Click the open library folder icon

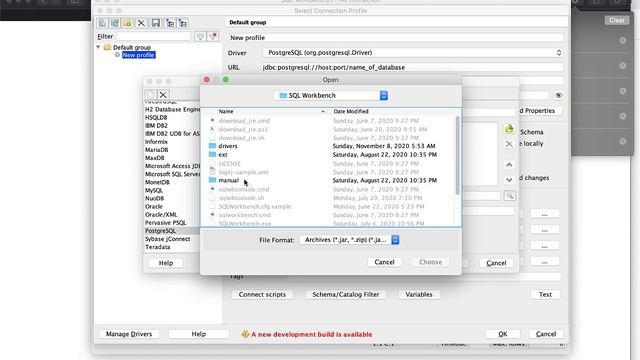pos(509,129)
